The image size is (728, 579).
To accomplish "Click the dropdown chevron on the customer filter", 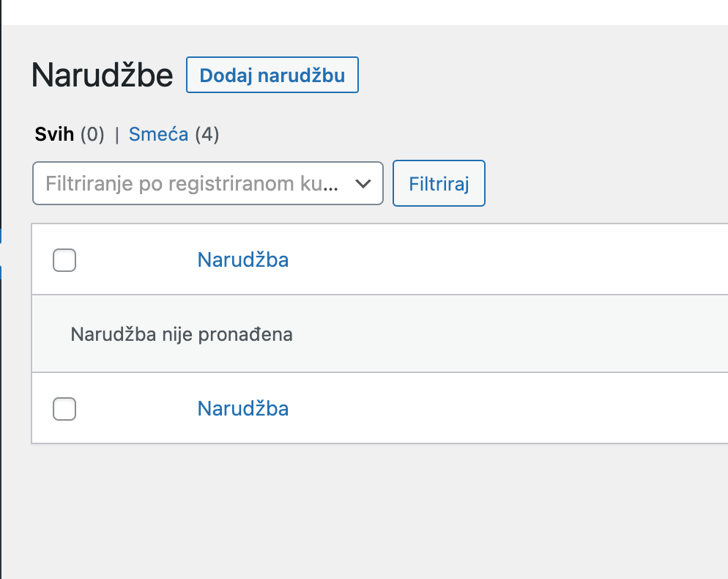I will tap(363, 185).
